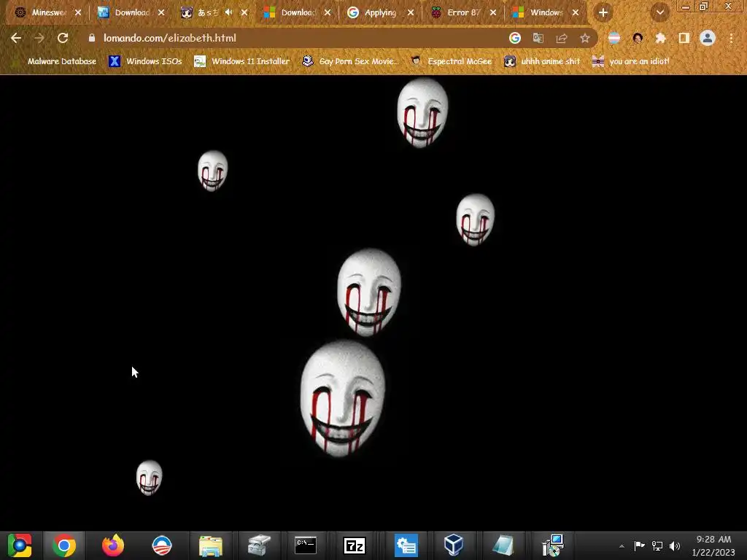Image resolution: width=747 pixels, height=560 pixels.
Task: Click the striped flag extension icon
Action: [x=614, y=38]
